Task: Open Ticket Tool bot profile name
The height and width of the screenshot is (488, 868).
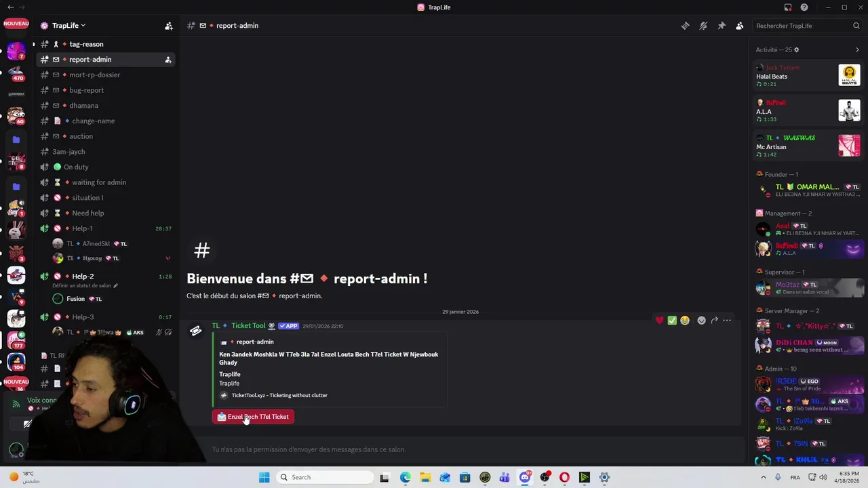Action: (x=249, y=326)
